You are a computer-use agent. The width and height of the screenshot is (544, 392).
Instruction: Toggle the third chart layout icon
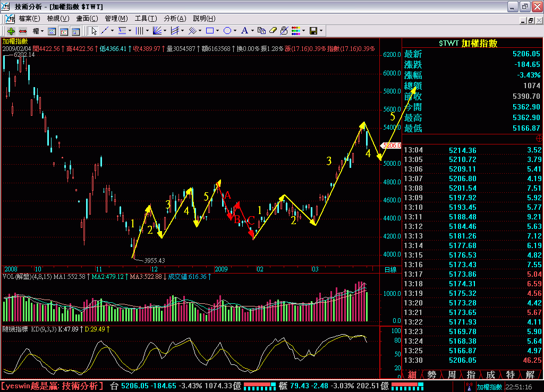(x=75, y=31)
